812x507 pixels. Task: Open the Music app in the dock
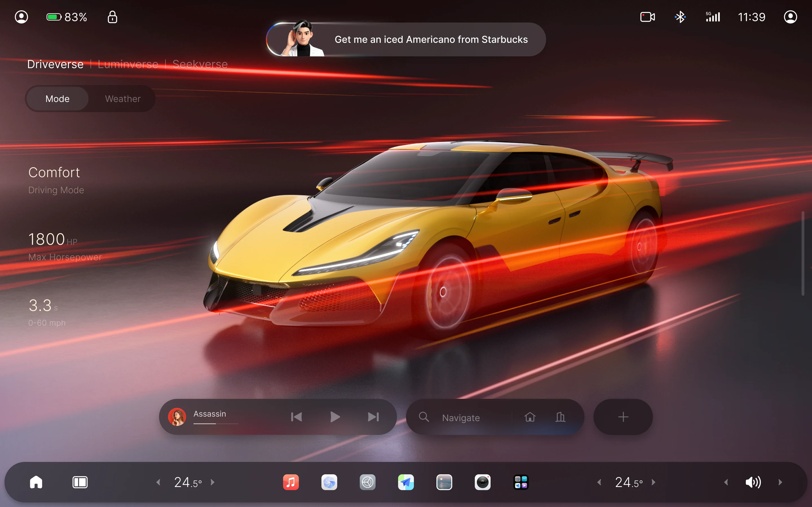point(291,482)
